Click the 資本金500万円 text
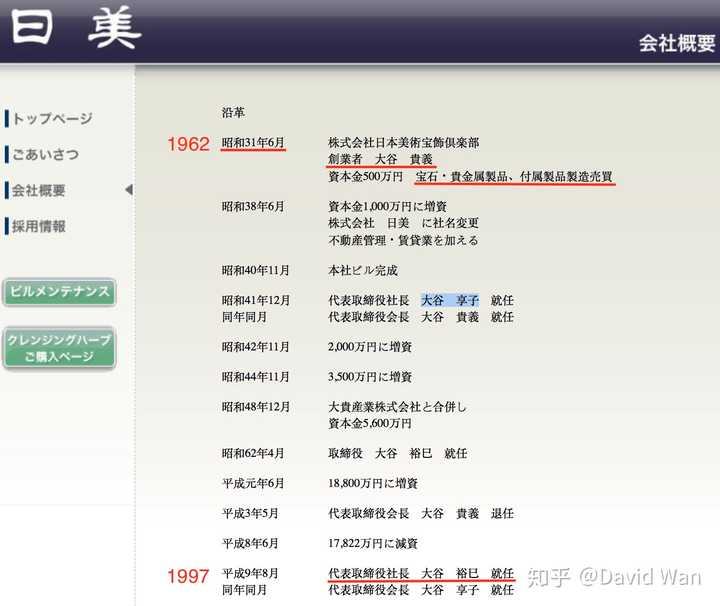The height and width of the screenshot is (606, 720). click(x=366, y=176)
